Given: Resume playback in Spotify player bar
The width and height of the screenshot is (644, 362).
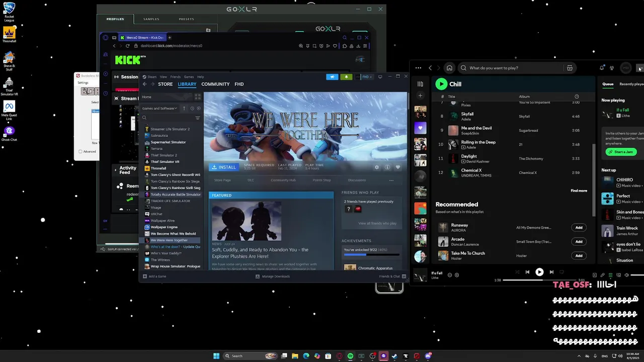Looking at the screenshot, I should (x=539, y=272).
